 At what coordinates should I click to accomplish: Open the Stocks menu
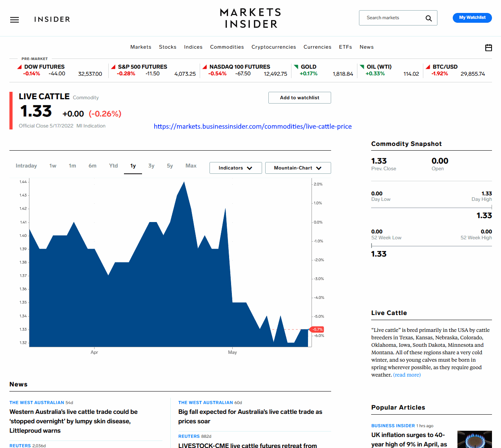168,47
